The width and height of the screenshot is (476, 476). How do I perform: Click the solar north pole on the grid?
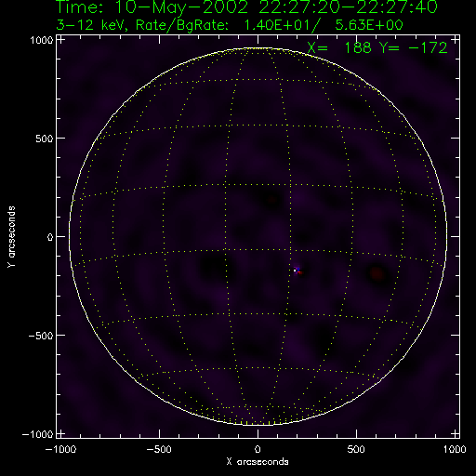258,48
